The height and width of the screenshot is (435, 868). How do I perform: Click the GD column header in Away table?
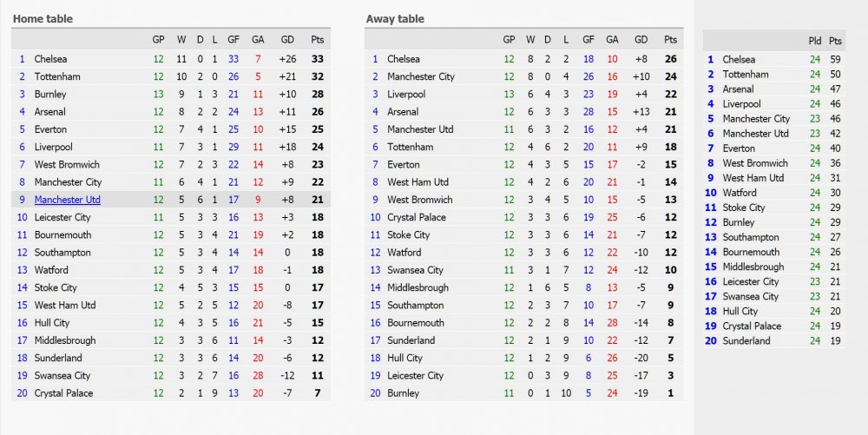641,39
